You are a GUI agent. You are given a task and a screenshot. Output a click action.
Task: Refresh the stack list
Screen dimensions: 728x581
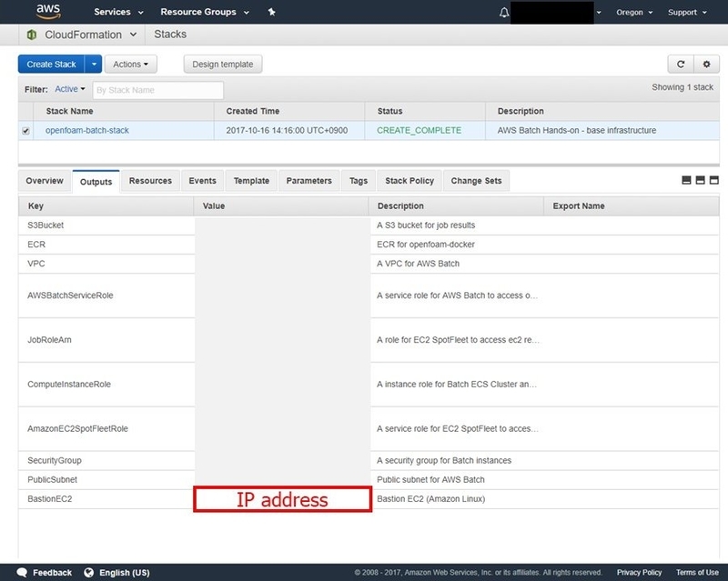pyautogui.click(x=681, y=64)
